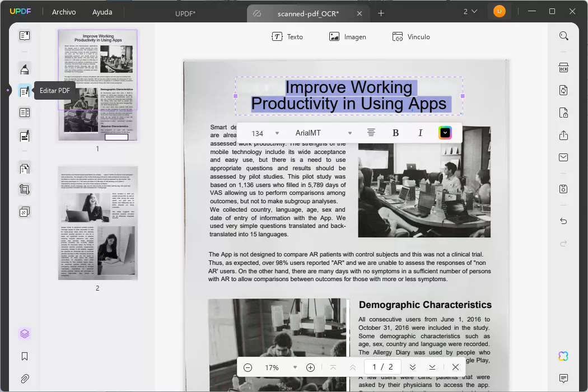588x392 pixels.
Task: Open the orange user account avatar
Action: (499, 11)
